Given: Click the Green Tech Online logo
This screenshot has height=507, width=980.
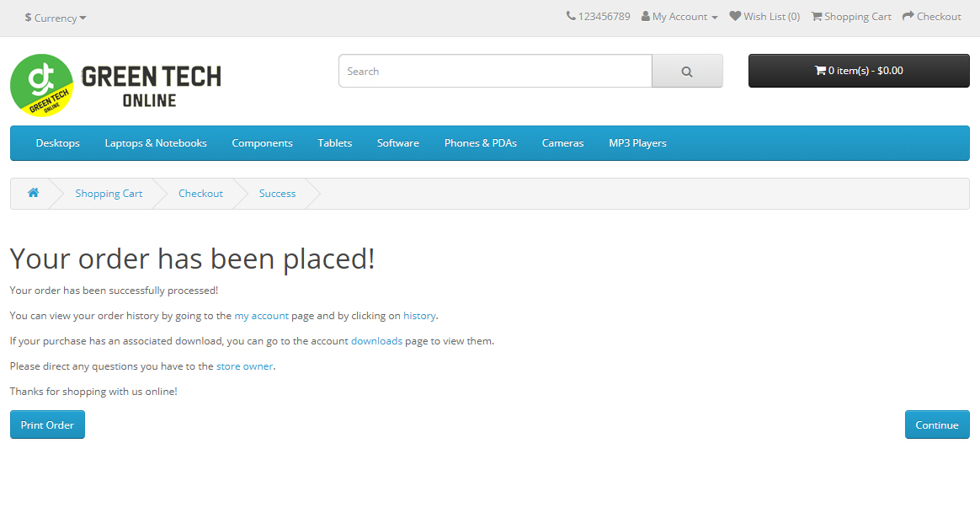Looking at the screenshot, I should [x=115, y=85].
